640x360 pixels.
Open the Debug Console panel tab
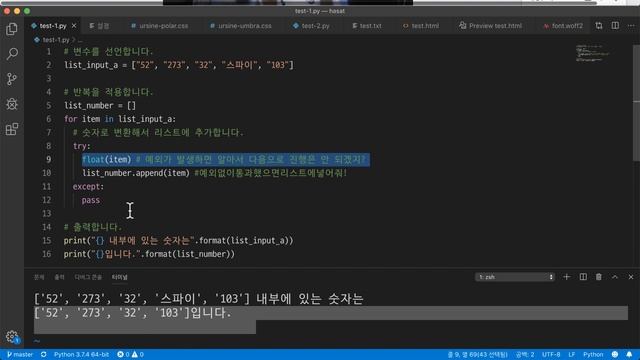pyautogui.click(x=88, y=277)
